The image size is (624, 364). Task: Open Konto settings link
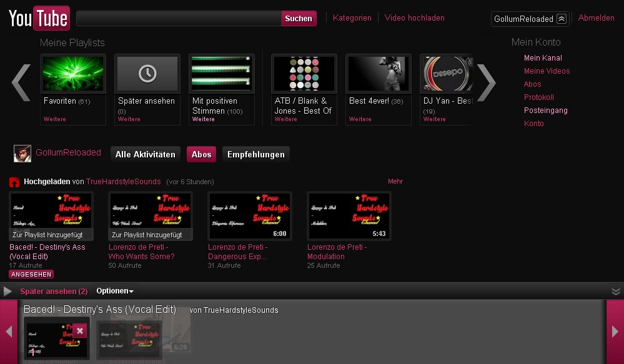coord(533,124)
